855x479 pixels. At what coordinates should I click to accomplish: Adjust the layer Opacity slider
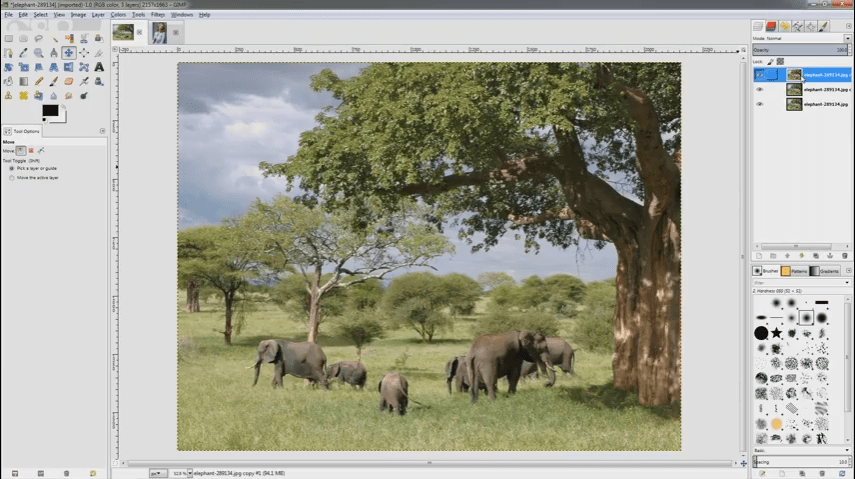(798, 49)
